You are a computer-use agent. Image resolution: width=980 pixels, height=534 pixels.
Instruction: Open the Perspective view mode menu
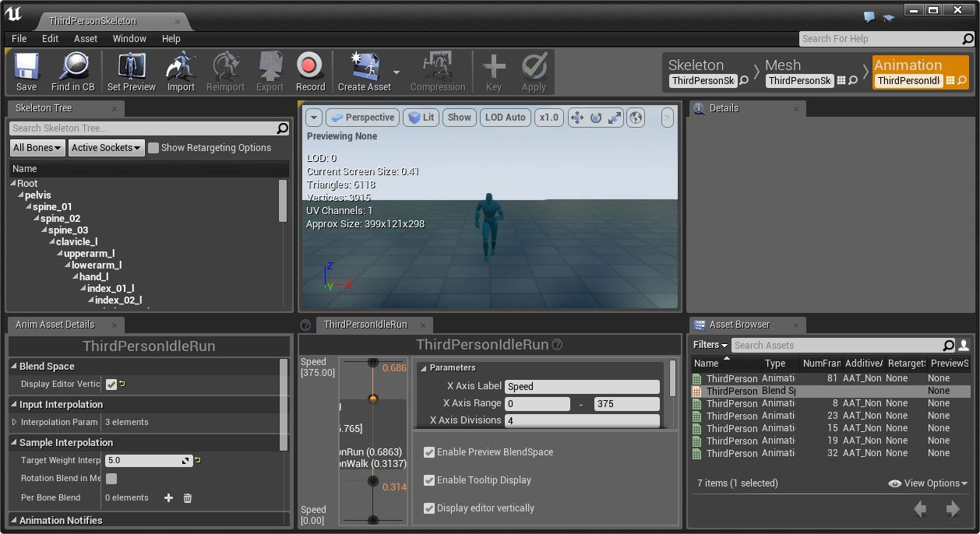pos(363,118)
